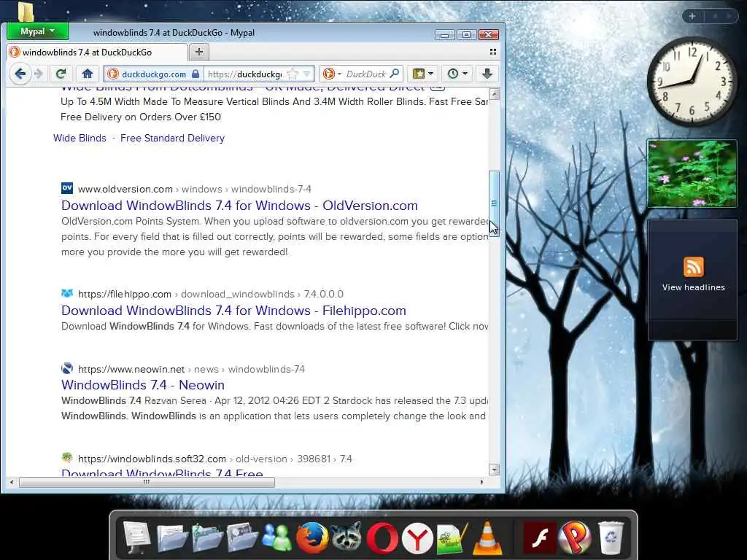This screenshot has width=747, height=560.
Task: Click the windowblinds.soft32.com result URL
Action: pos(152,459)
